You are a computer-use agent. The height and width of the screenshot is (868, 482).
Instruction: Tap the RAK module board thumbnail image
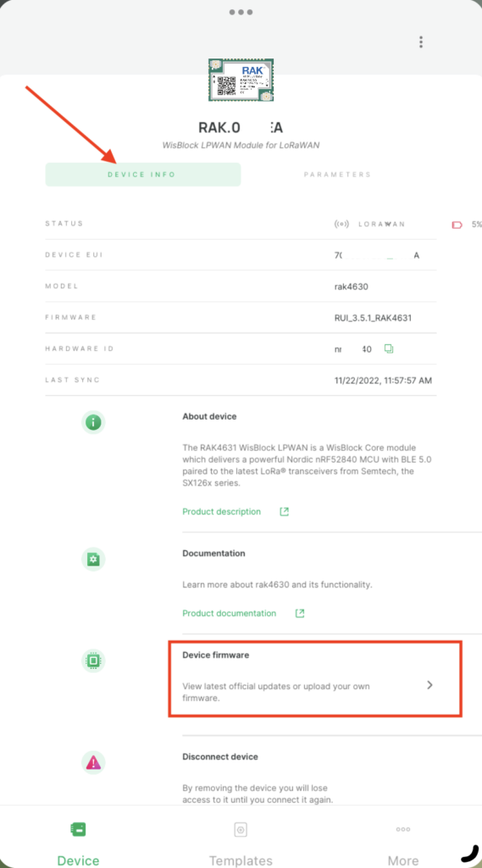coord(241,80)
